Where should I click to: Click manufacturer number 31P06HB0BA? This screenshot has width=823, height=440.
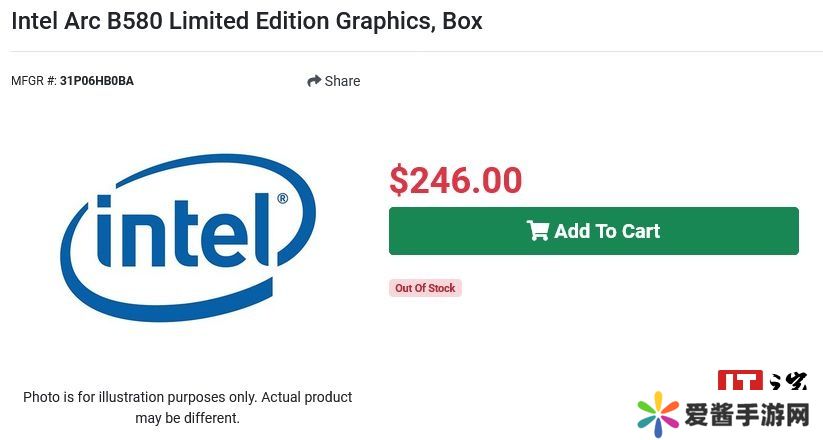coord(97,81)
